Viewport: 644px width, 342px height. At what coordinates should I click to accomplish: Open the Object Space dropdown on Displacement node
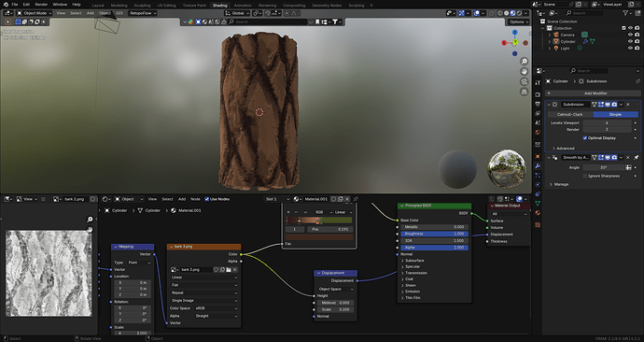(x=335, y=289)
